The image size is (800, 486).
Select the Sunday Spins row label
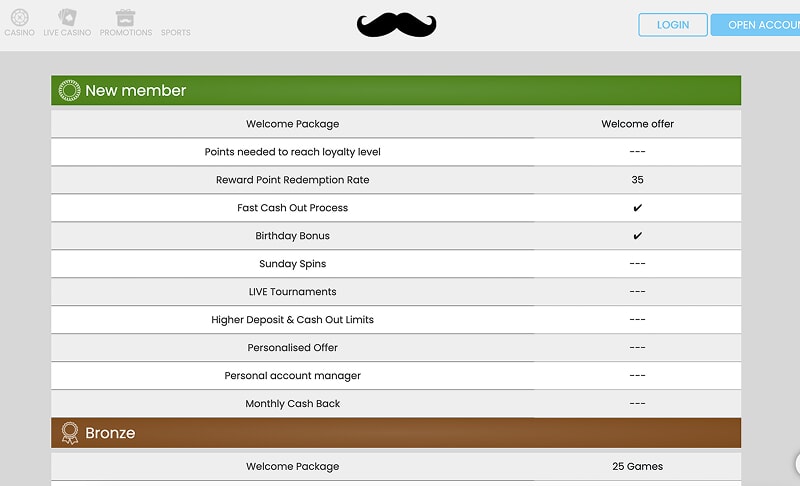292,264
